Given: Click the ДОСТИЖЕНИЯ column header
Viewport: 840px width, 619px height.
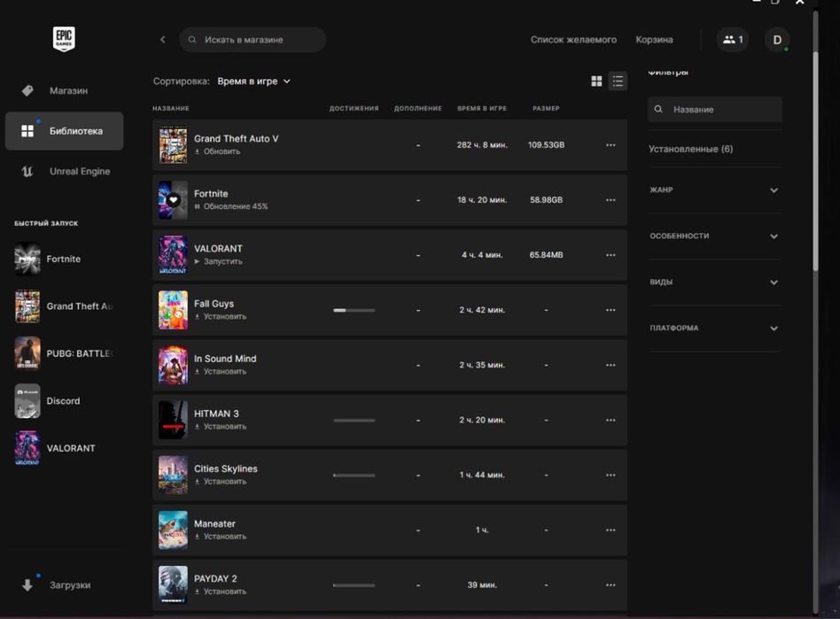Looking at the screenshot, I should (354, 108).
